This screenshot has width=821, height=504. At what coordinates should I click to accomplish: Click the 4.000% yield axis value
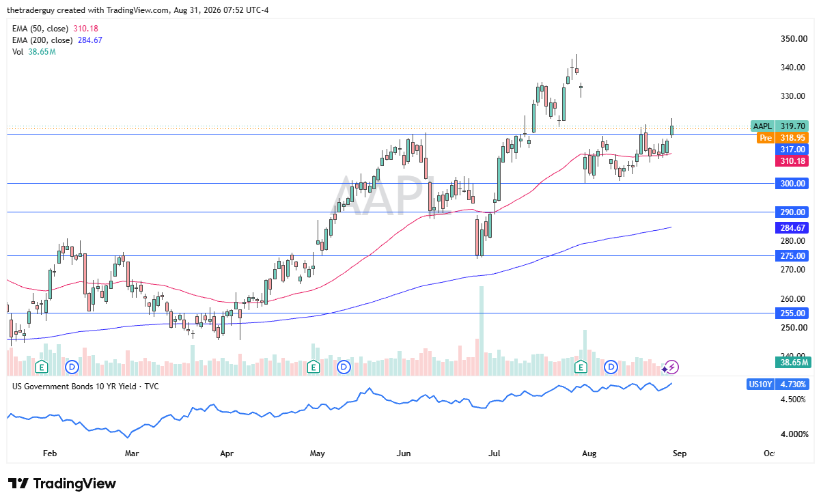point(794,434)
